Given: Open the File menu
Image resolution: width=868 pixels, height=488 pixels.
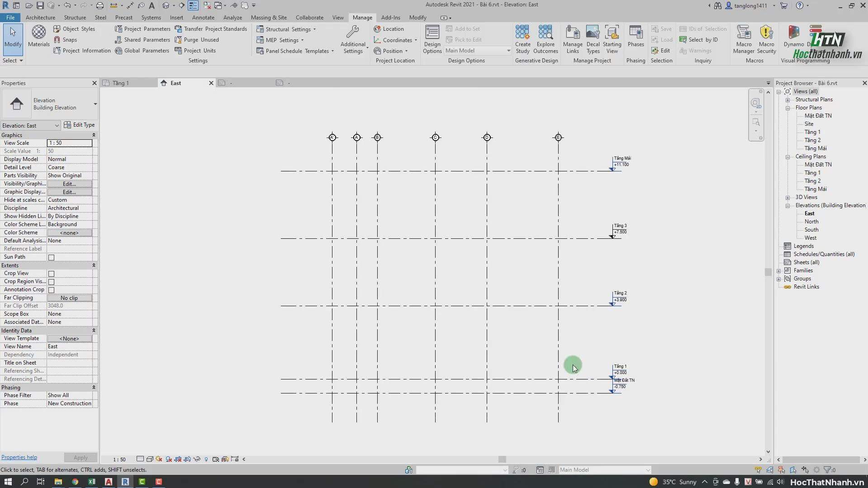Looking at the screenshot, I should (x=10, y=18).
